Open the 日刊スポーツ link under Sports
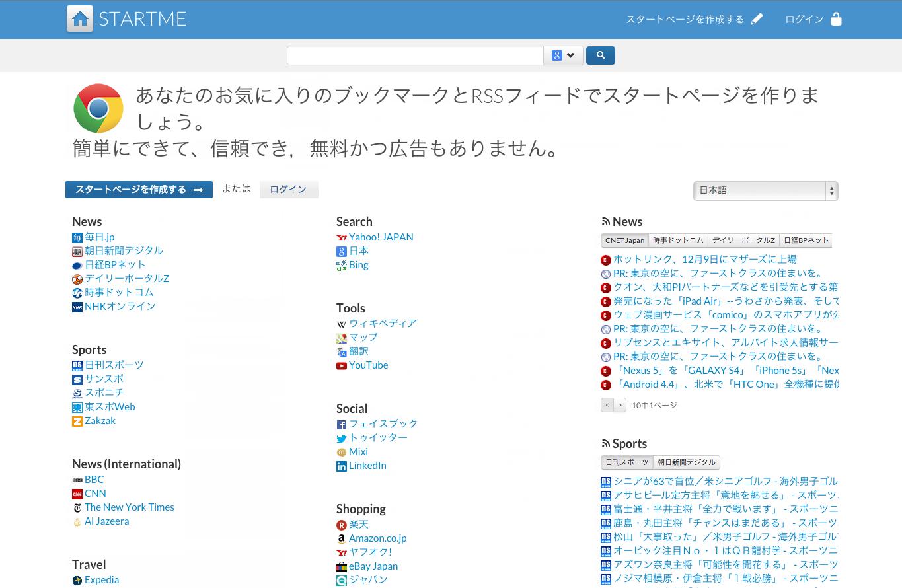The image size is (902, 588). [x=114, y=365]
